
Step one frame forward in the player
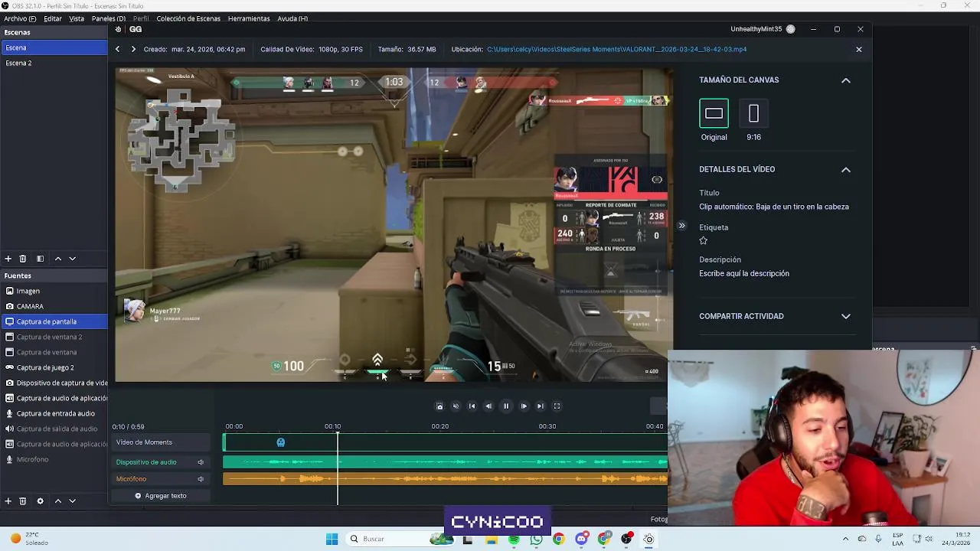[524, 406]
